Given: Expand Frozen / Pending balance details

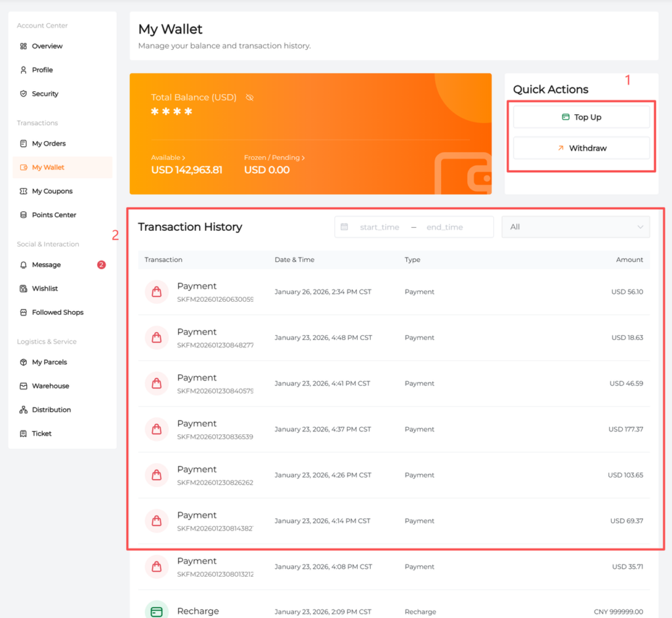Looking at the screenshot, I should [274, 158].
